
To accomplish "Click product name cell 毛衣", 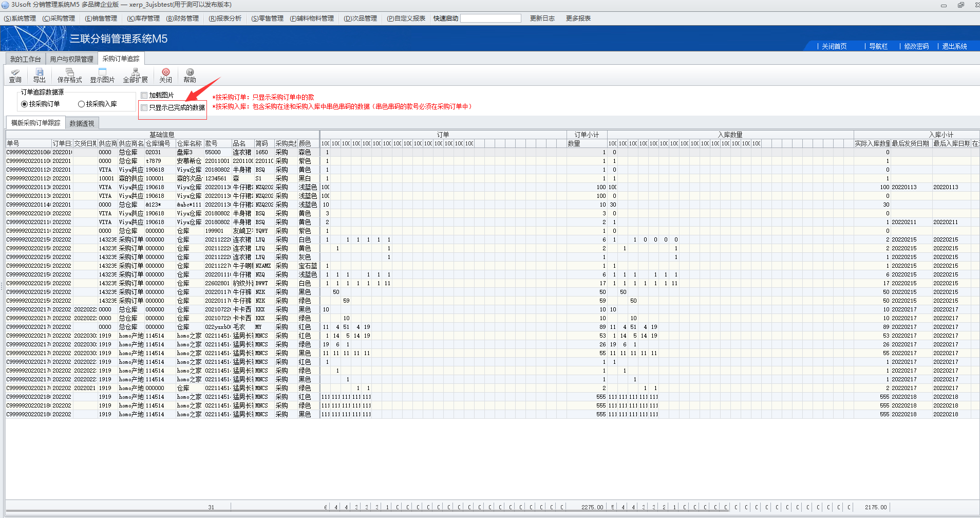I will pyautogui.click(x=243, y=327).
